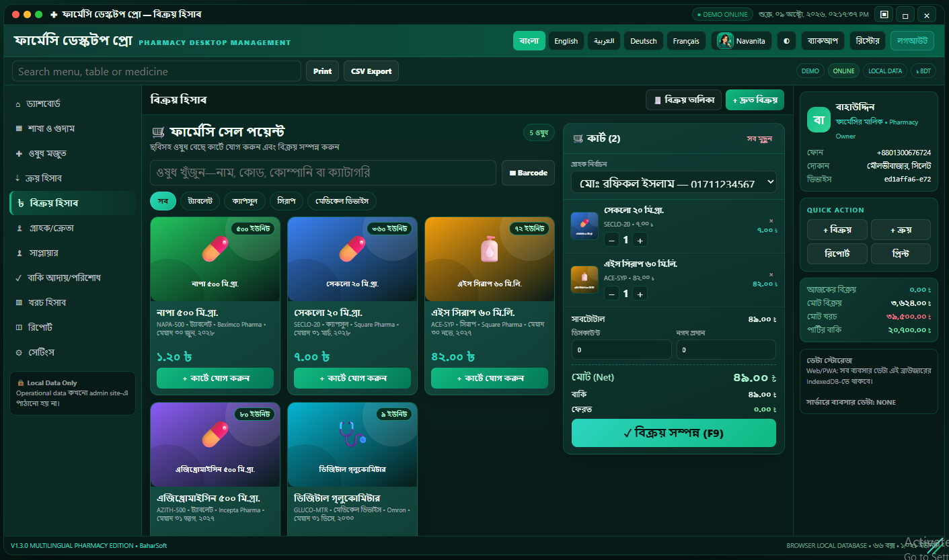Click the medicine search field
This screenshot has width=949, height=560.
point(323,173)
